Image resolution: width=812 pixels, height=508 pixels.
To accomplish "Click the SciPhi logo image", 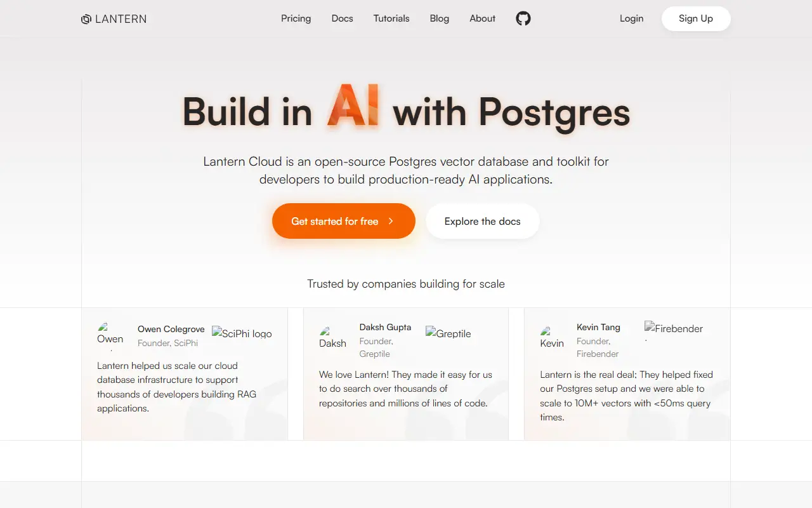I will coord(242,333).
